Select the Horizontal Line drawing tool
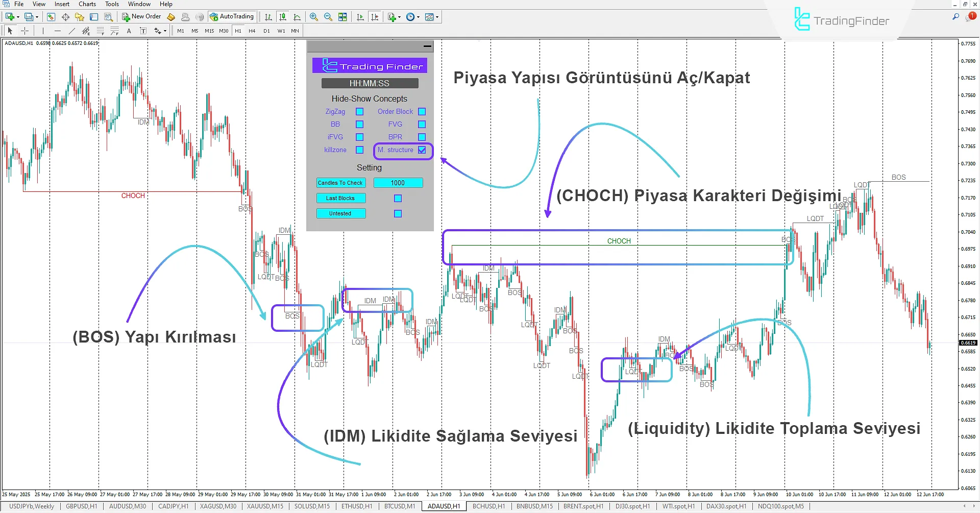Image resolution: width=980 pixels, height=513 pixels. click(57, 31)
